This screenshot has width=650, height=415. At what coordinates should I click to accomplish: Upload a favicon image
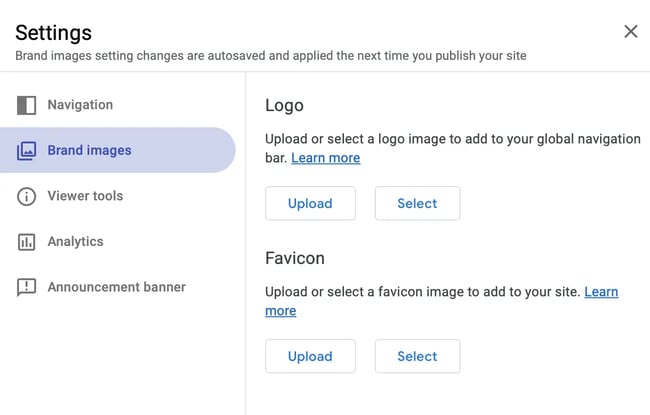(310, 356)
